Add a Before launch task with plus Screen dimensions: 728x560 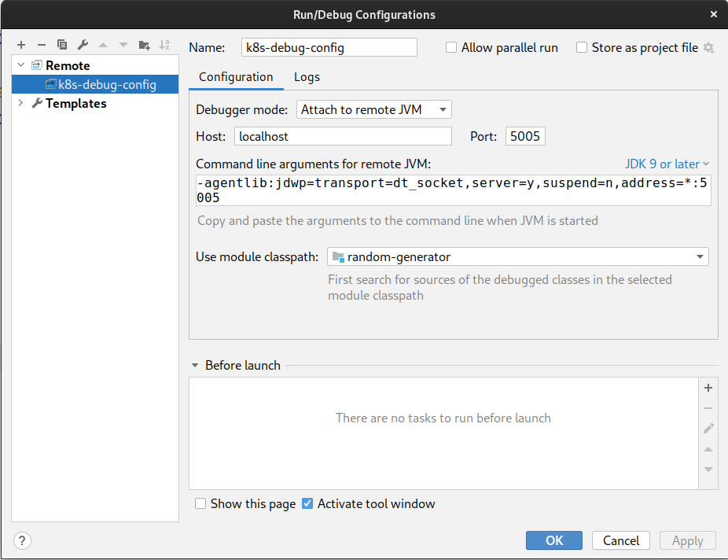tap(708, 388)
